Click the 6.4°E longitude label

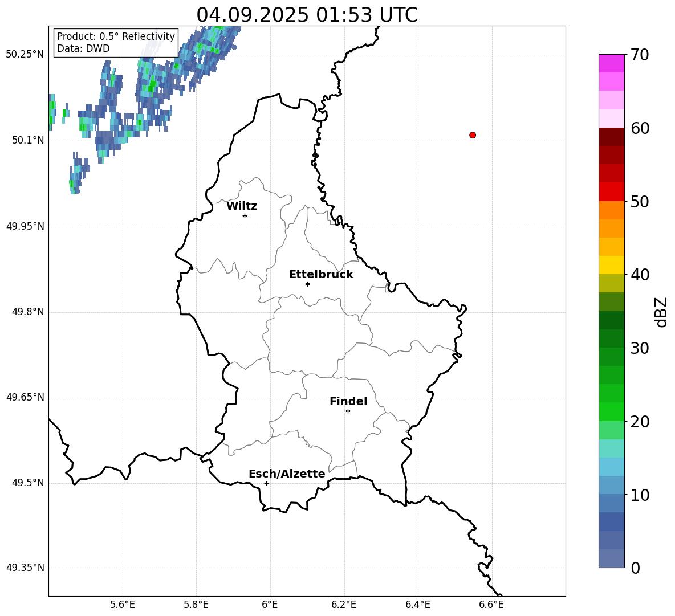[x=417, y=605]
